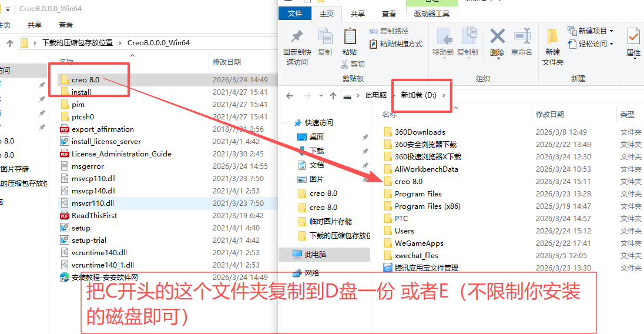Open the Drive Tools (驱动器工具) tab
644x334 pixels.
click(x=432, y=14)
